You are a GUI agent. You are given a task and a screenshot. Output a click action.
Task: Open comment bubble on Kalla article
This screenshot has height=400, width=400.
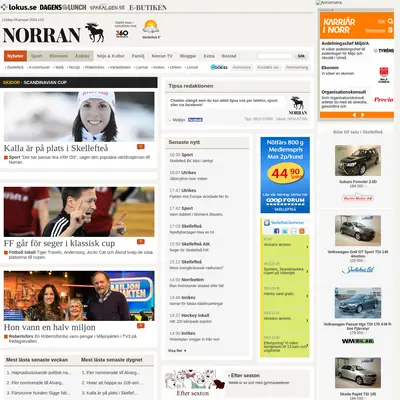coord(140,147)
